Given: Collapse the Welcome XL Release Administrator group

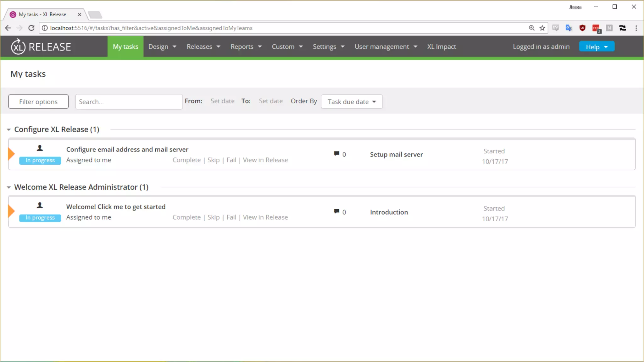Looking at the screenshot, I should (x=9, y=187).
